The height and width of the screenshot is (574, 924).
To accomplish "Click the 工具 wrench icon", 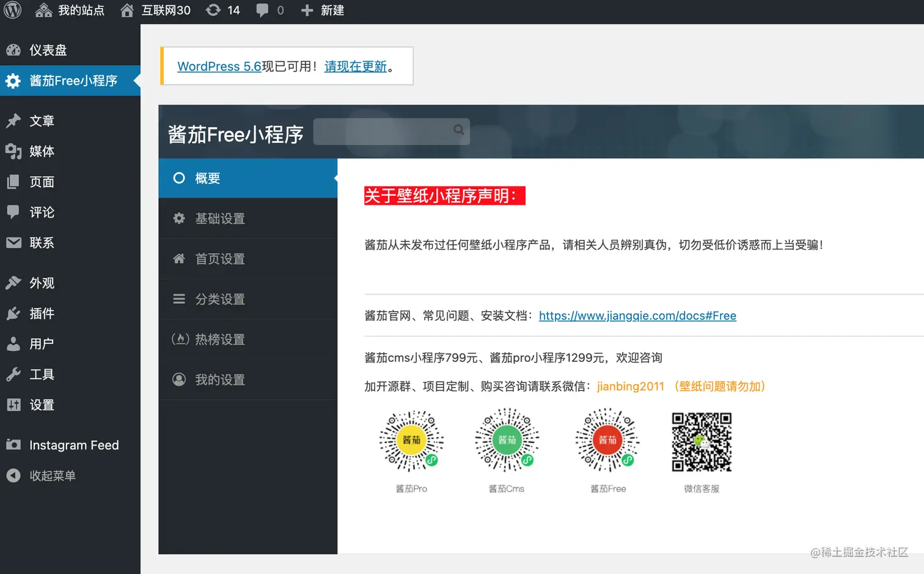I will coord(13,374).
